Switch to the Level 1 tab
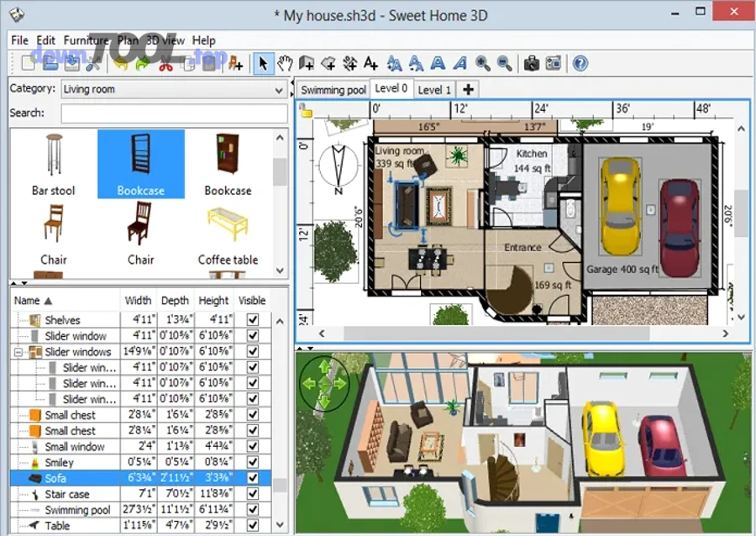The image size is (756, 536). [x=434, y=89]
